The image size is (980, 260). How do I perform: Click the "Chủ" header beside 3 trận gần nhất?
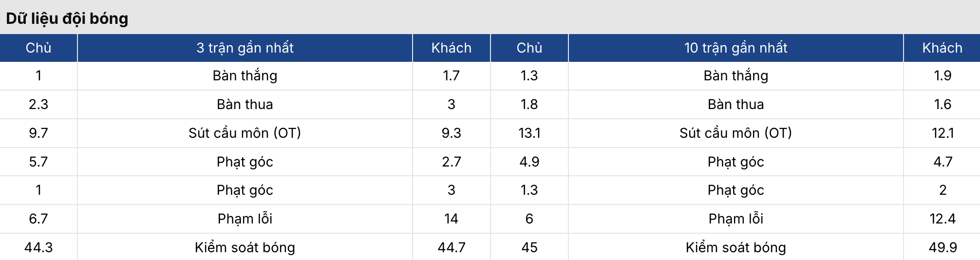coord(38,48)
